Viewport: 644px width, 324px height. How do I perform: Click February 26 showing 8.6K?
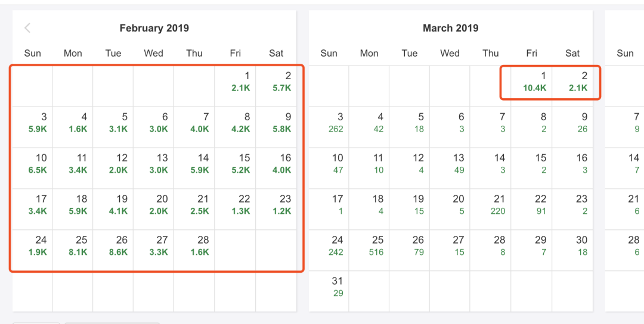[113, 246]
